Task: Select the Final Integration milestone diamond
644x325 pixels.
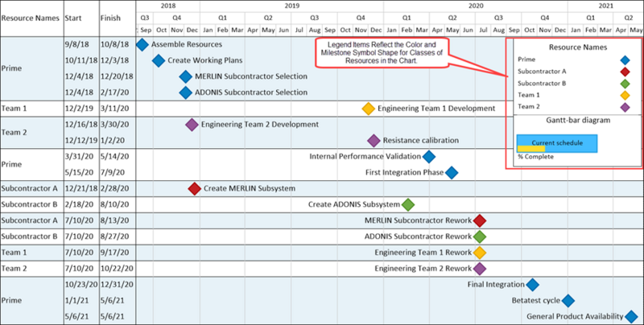Action: pos(532,285)
